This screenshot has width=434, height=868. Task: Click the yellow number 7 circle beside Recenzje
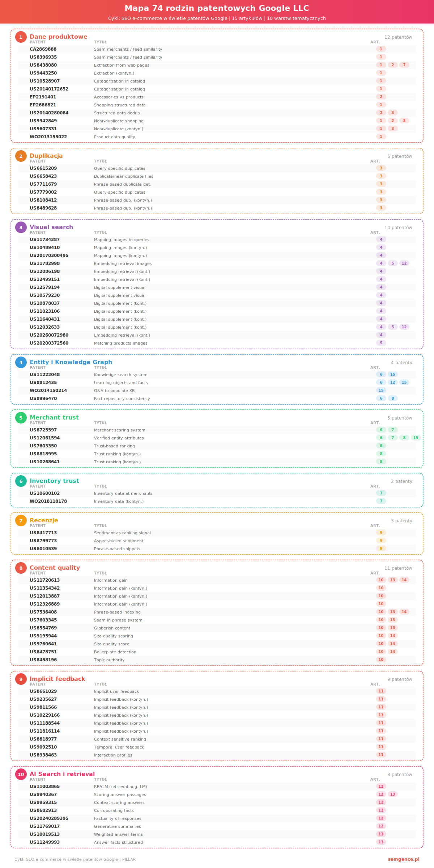tap(21, 521)
